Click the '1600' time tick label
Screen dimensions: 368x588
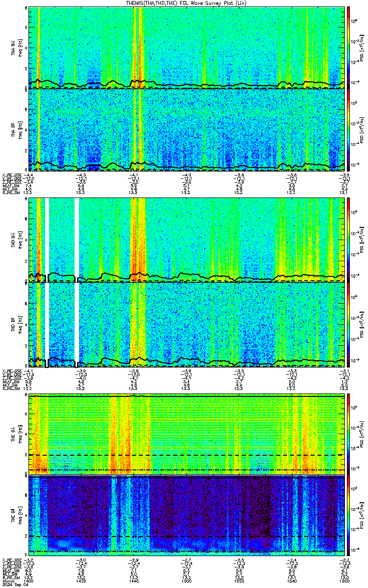point(344,580)
